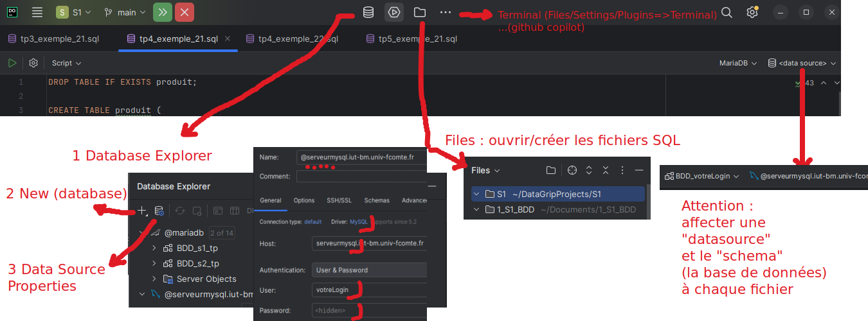Open the SSH/SSL tab in properties
The height and width of the screenshot is (321, 868).
(339, 200)
